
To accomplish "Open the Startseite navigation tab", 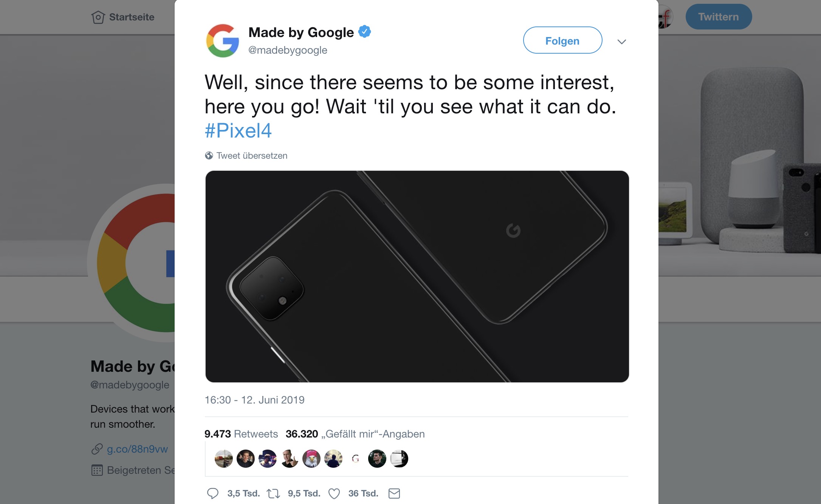I will (x=123, y=17).
